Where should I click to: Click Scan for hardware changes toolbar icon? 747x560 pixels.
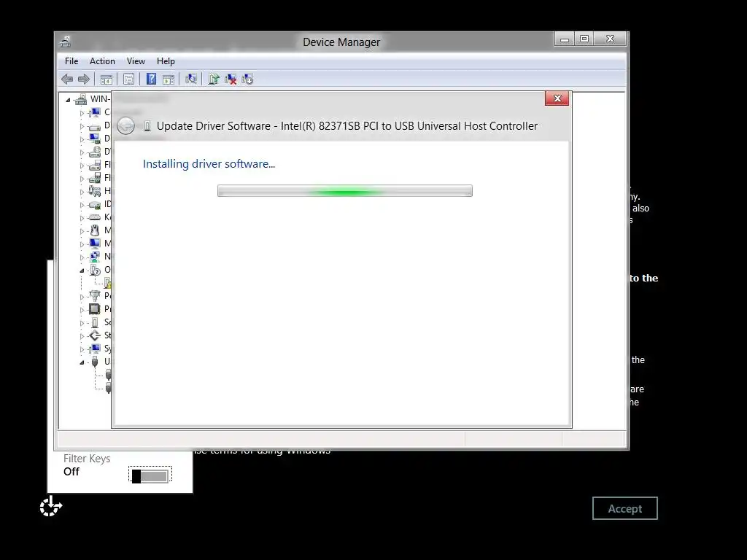pyautogui.click(x=190, y=79)
